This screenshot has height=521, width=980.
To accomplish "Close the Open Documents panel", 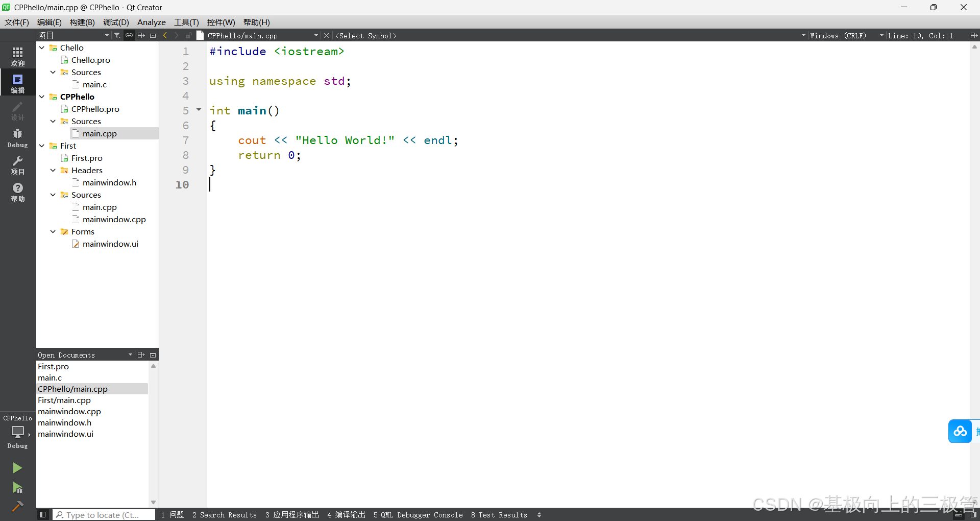I will click(x=153, y=354).
